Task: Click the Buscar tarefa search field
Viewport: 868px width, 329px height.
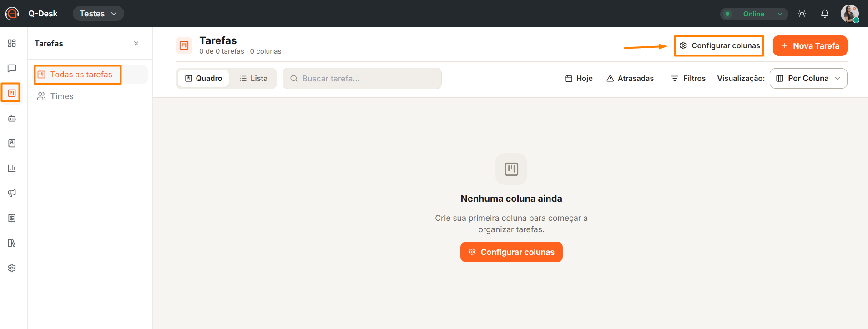Action: tap(362, 78)
